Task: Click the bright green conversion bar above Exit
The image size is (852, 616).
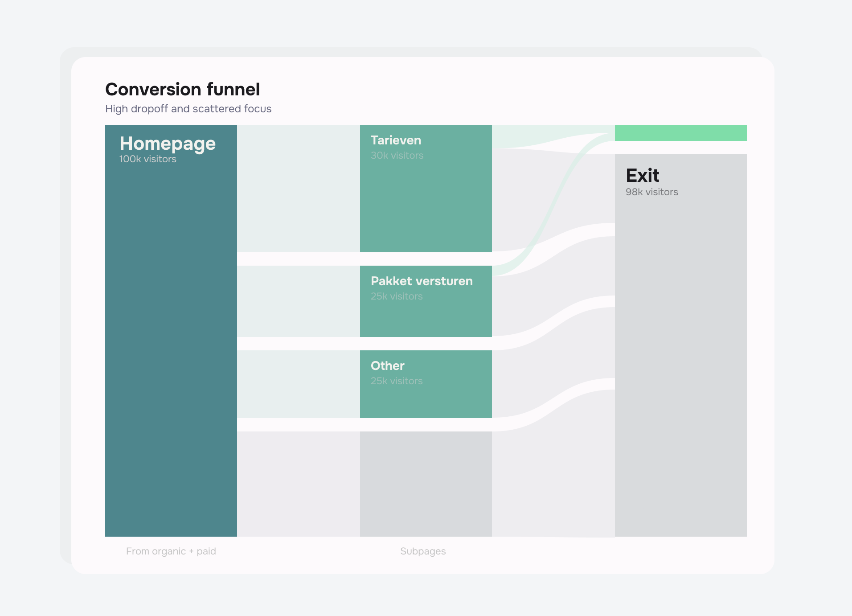Action: 680,133
